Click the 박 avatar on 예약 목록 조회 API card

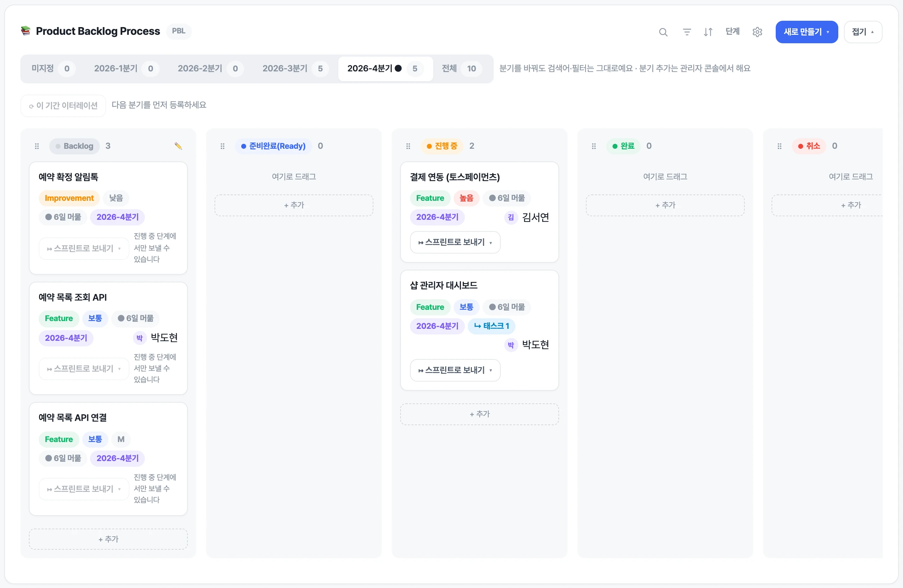[x=140, y=338]
